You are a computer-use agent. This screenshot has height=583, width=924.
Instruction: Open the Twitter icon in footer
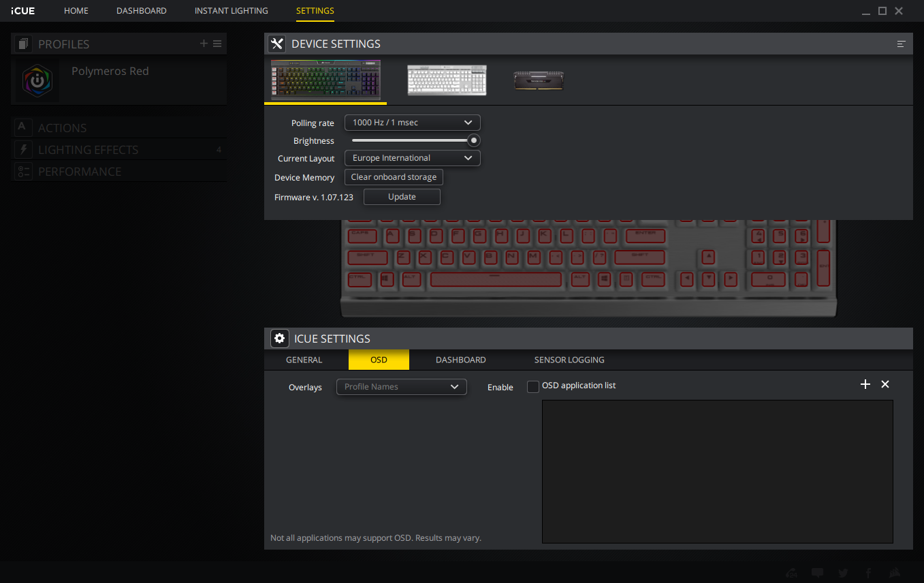(x=844, y=573)
